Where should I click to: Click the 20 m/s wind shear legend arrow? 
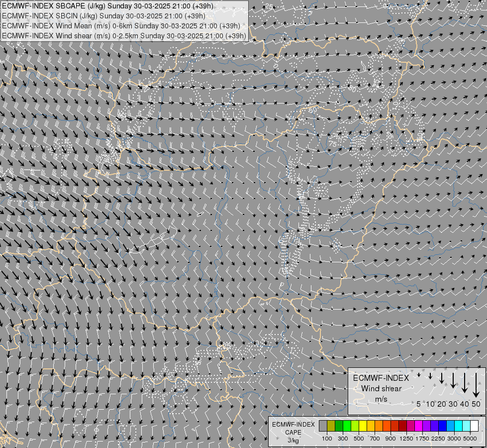pyautogui.click(x=442, y=378)
